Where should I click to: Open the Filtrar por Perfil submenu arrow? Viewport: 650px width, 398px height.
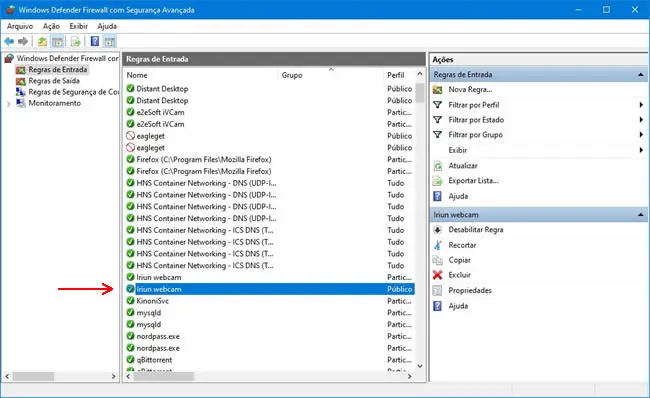(641, 105)
